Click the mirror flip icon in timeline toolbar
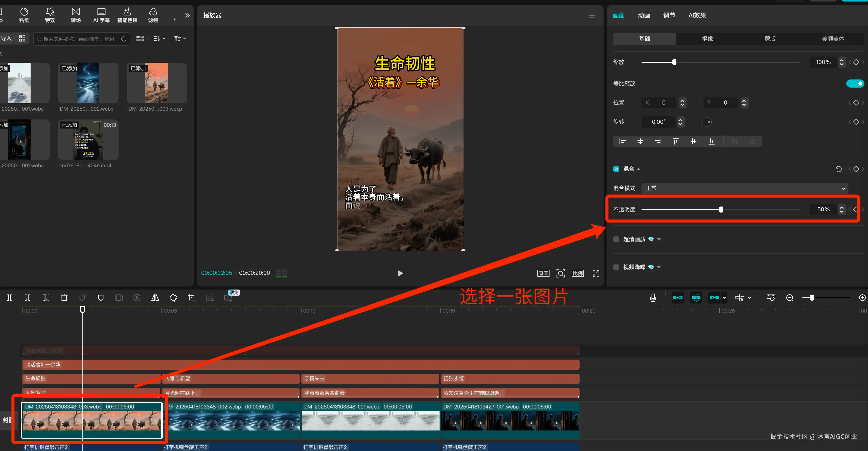Screen dimensions: 868x451 (155, 298)
